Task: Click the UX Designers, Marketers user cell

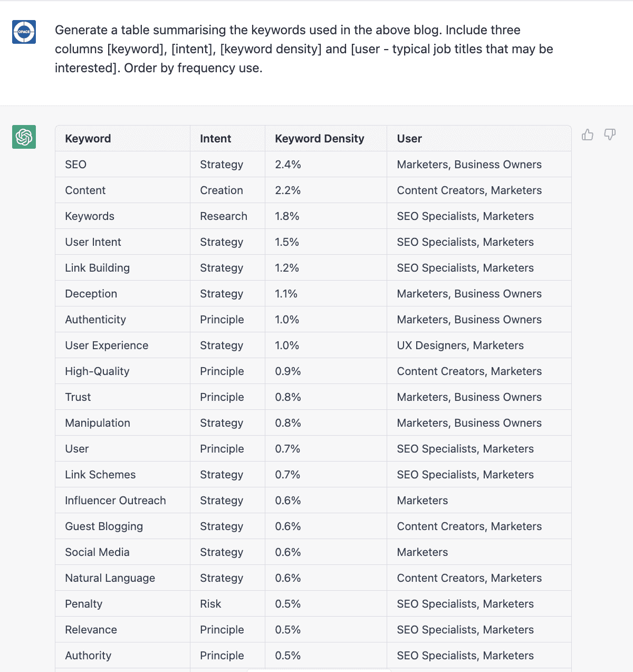Action: pos(460,345)
